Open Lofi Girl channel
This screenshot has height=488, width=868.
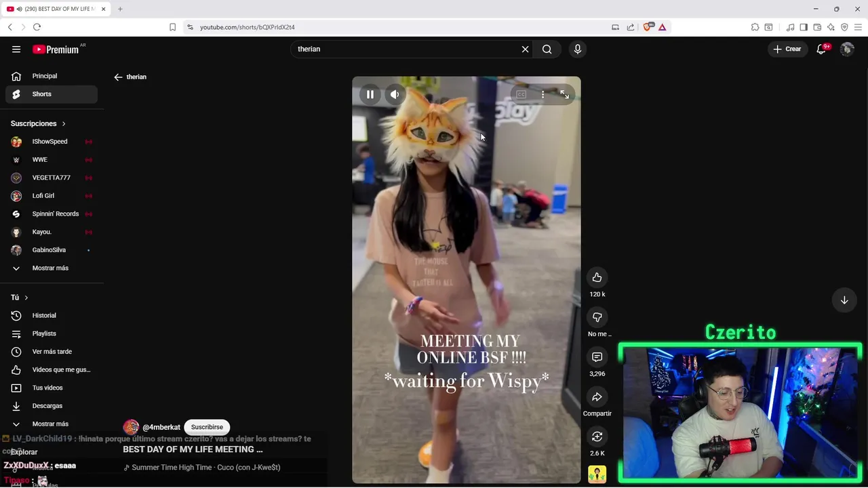[x=52, y=196]
